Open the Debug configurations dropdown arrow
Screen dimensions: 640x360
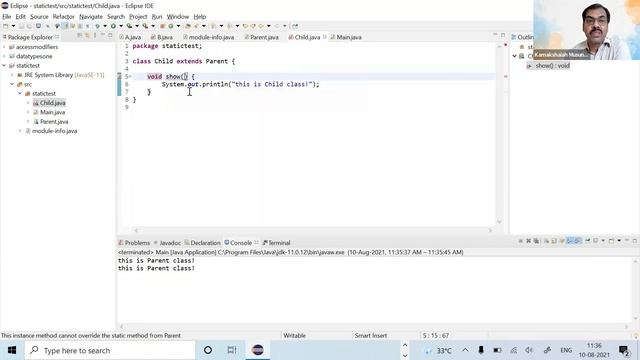[105, 26]
